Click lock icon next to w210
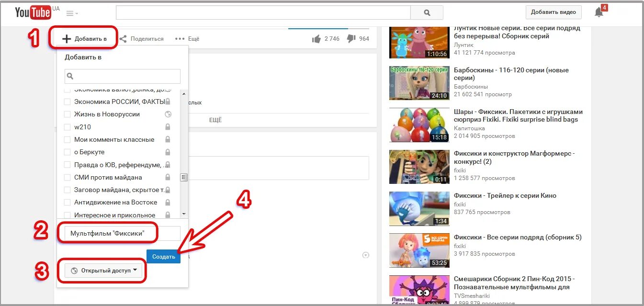 168,127
